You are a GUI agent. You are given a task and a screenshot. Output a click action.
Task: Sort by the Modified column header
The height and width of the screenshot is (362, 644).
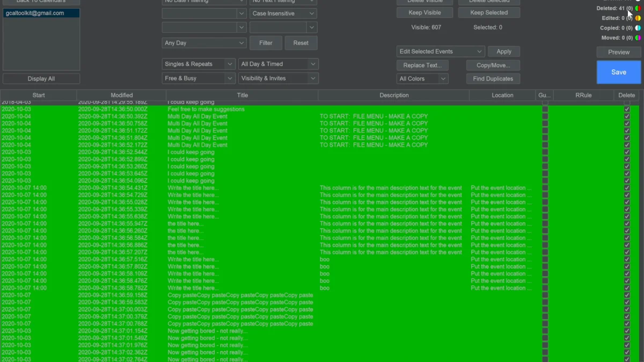pos(122,95)
